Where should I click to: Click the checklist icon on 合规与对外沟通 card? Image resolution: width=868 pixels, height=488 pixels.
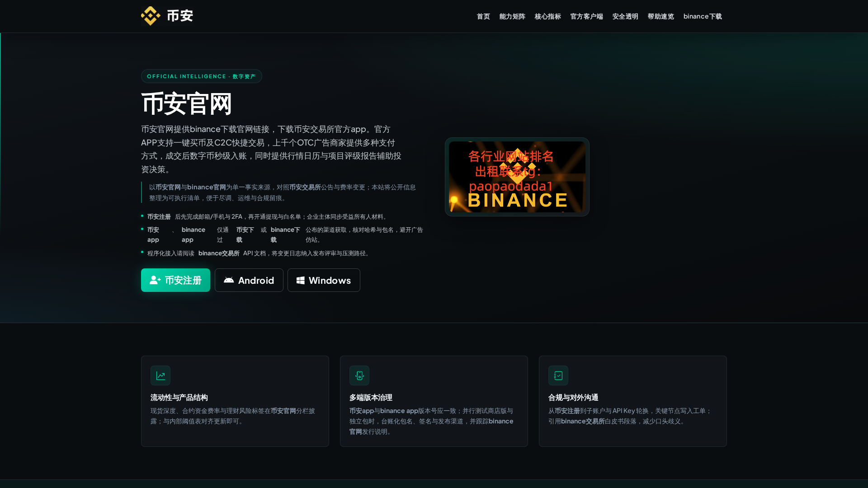[x=558, y=375]
